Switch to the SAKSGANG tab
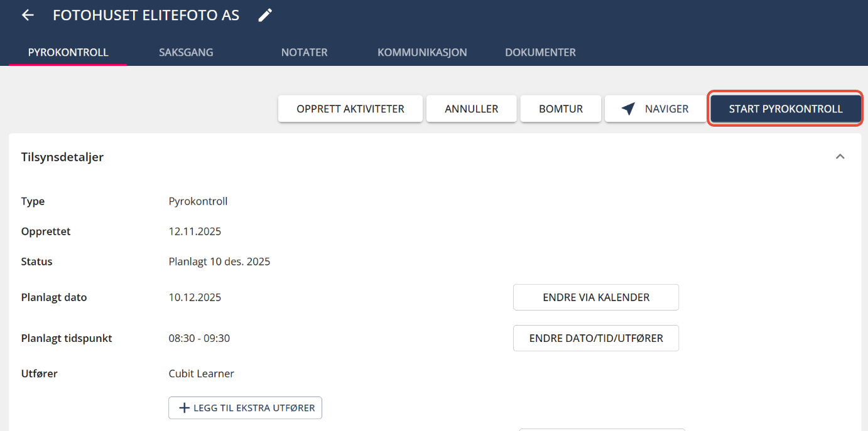This screenshot has height=431, width=868. tap(186, 53)
